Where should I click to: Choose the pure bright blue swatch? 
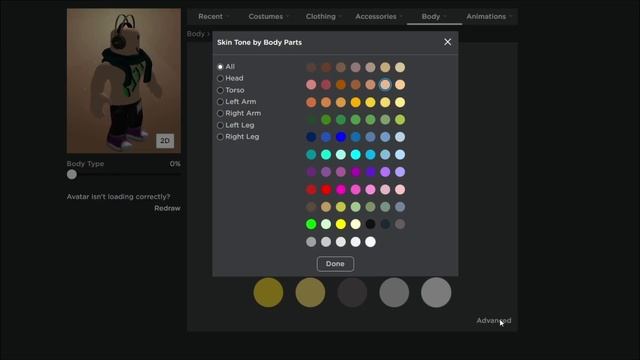coord(341,137)
